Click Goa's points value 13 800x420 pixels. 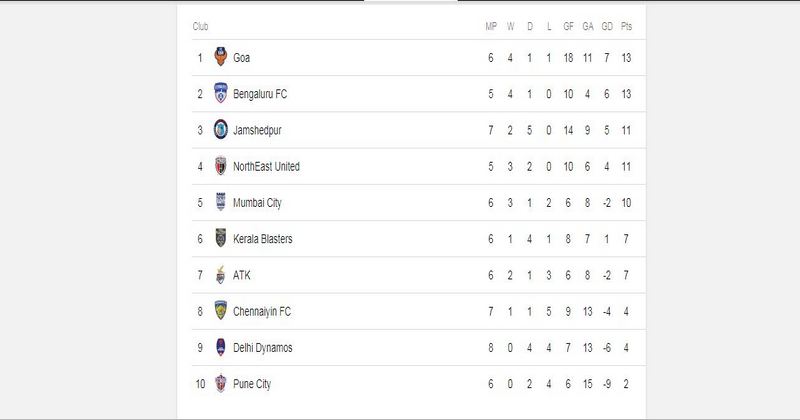[x=626, y=58]
